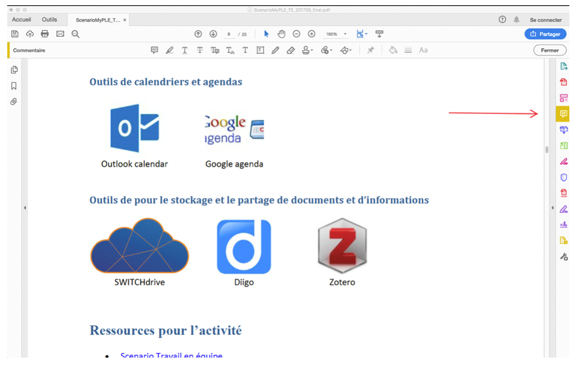Open the fill color paint bucket

pos(393,50)
